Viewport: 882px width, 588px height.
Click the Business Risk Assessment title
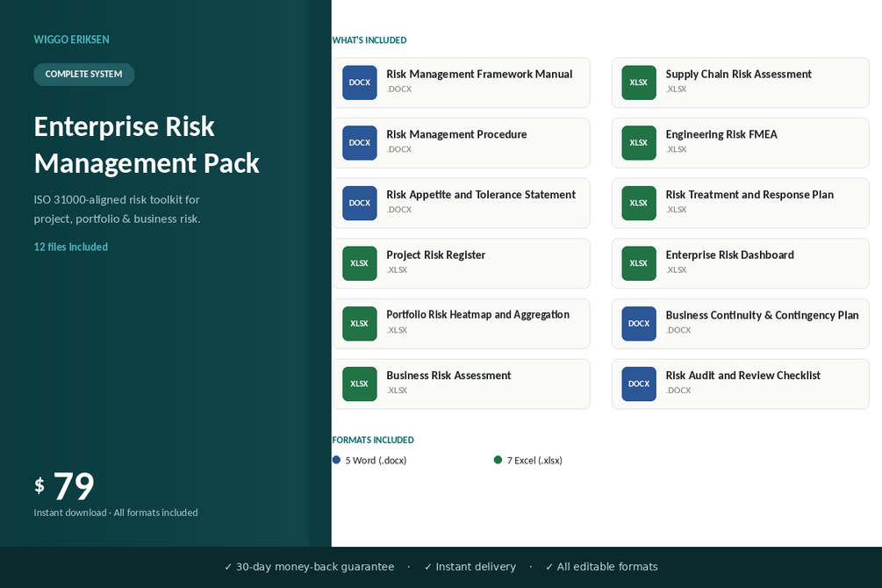[448, 376]
